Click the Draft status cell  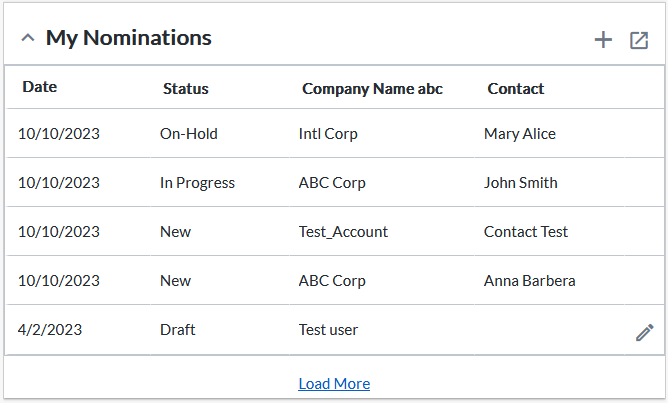pos(178,330)
